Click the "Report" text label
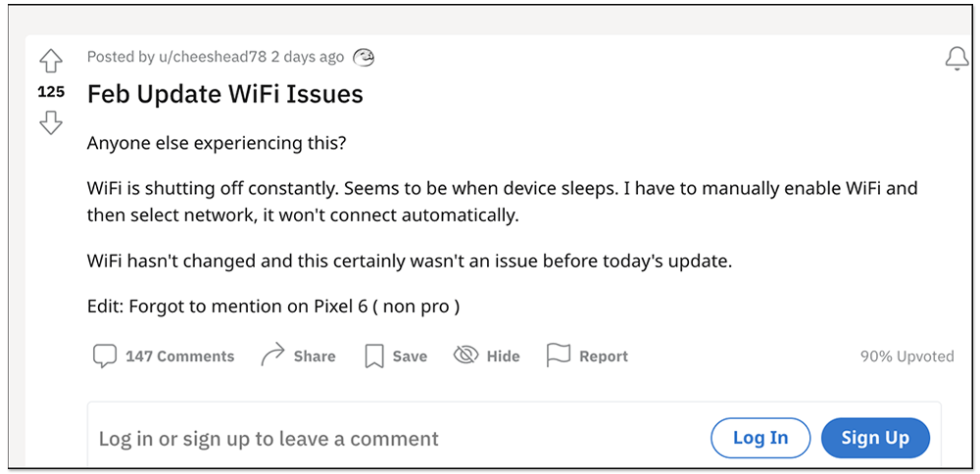 tap(603, 356)
